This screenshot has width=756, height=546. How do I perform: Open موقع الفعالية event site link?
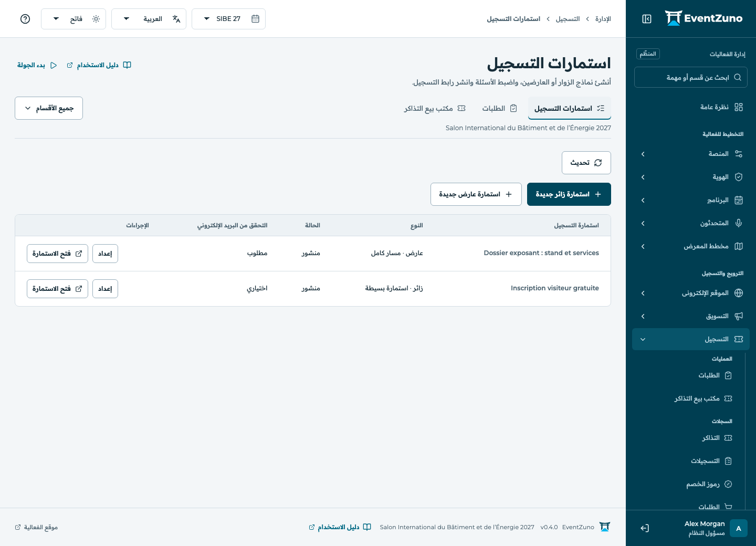(36, 527)
